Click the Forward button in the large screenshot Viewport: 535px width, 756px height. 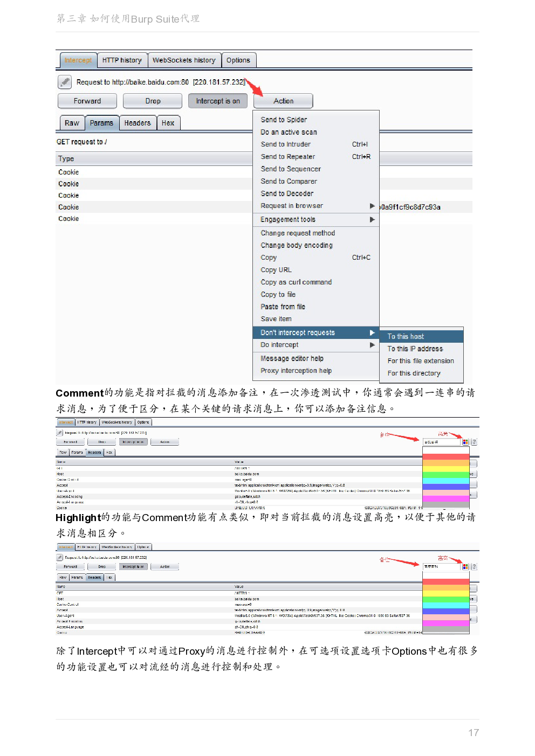click(87, 101)
